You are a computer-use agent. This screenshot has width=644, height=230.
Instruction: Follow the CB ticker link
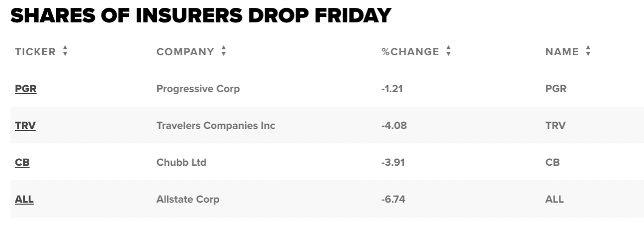22,162
